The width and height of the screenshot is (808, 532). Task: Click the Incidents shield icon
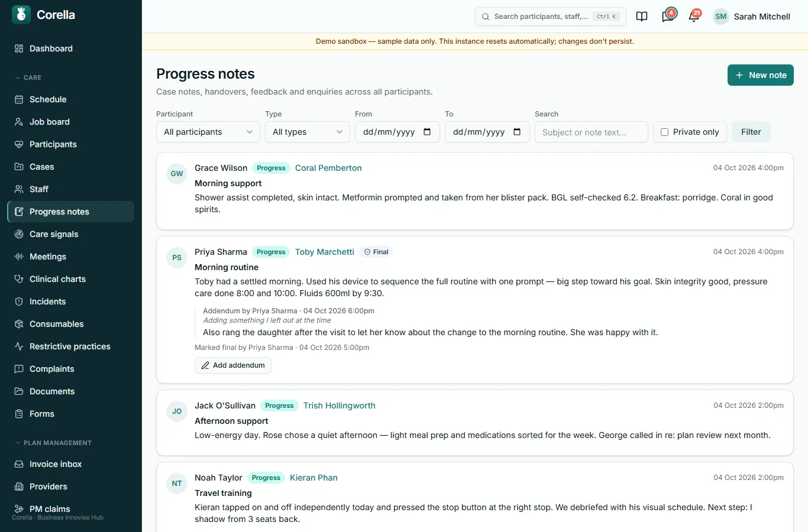pyautogui.click(x=19, y=301)
